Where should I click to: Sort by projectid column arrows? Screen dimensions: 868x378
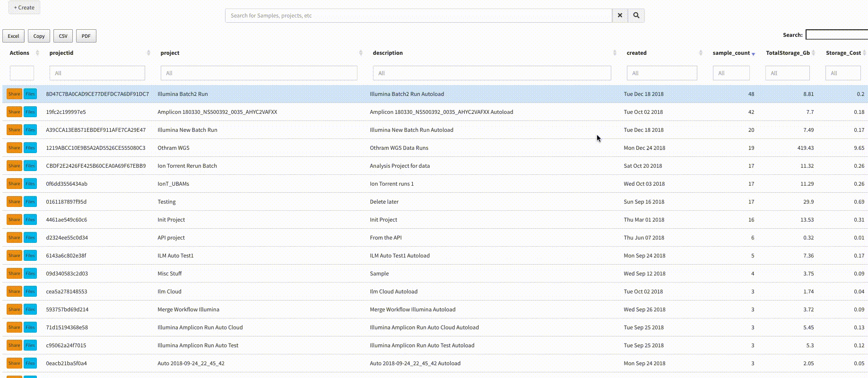pyautogui.click(x=148, y=53)
